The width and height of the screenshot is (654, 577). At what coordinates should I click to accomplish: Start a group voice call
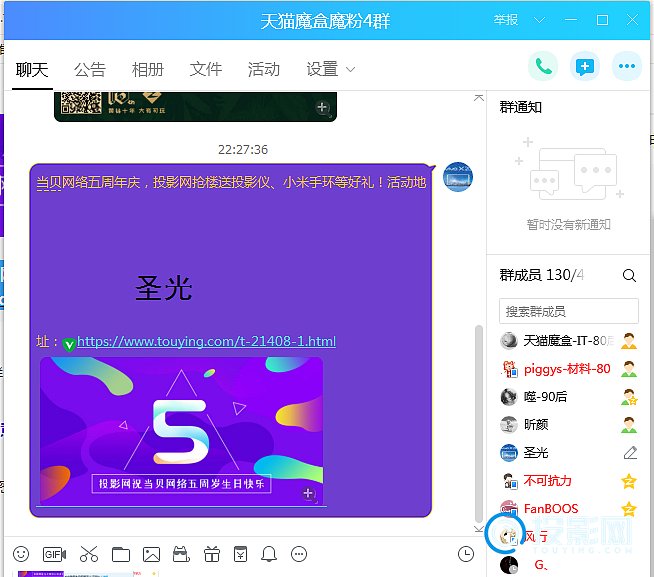click(543, 66)
